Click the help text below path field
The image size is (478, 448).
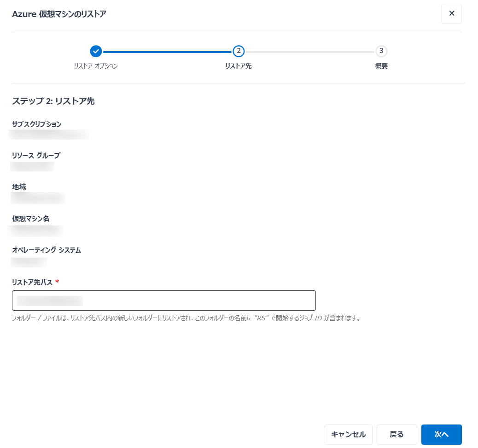pos(186,318)
